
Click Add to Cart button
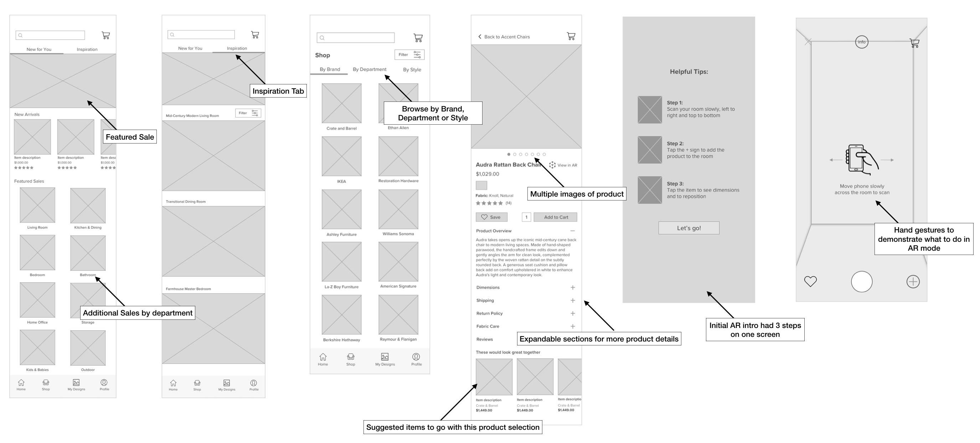coord(555,217)
